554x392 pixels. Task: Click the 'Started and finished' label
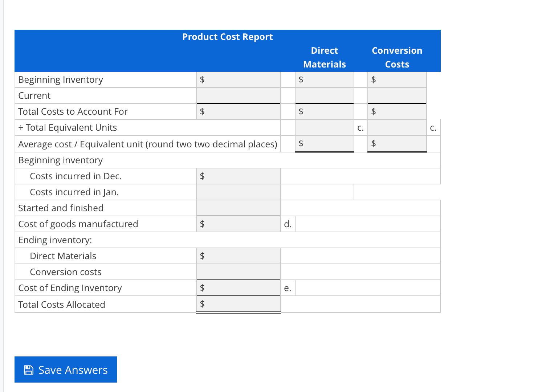click(61, 208)
